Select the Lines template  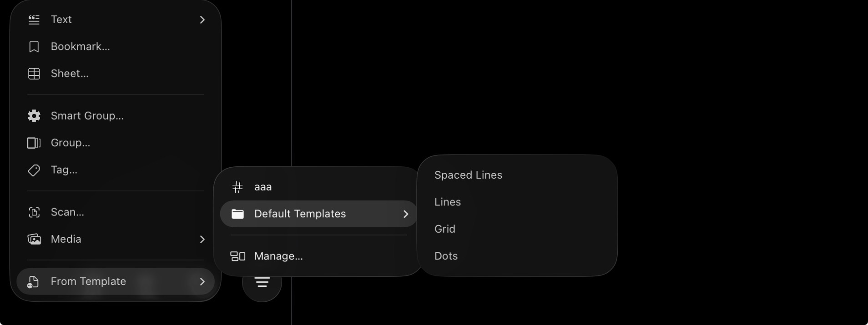(x=448, y=202)
